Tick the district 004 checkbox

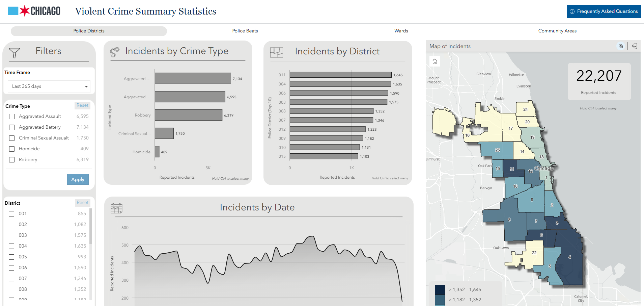click(11, 246)
